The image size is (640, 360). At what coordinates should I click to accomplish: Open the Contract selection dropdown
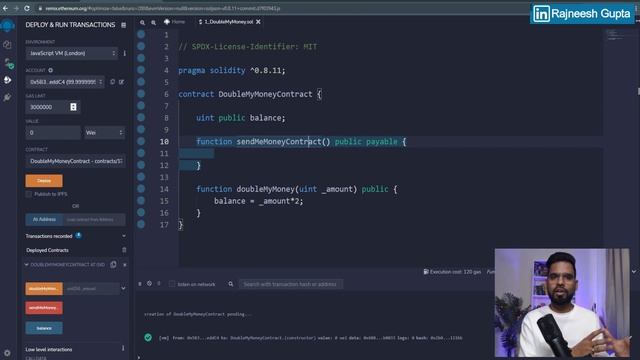[76, 161]
